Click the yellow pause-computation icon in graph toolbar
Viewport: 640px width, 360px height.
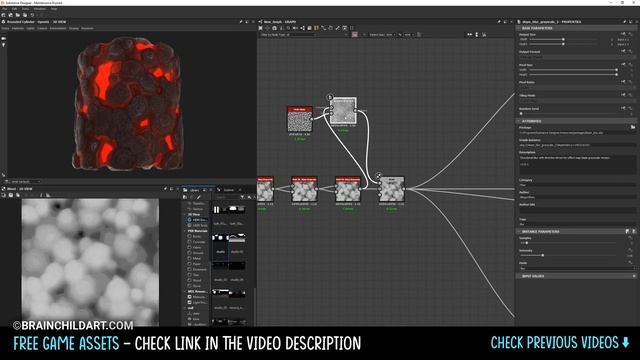[x=316, y=28]
